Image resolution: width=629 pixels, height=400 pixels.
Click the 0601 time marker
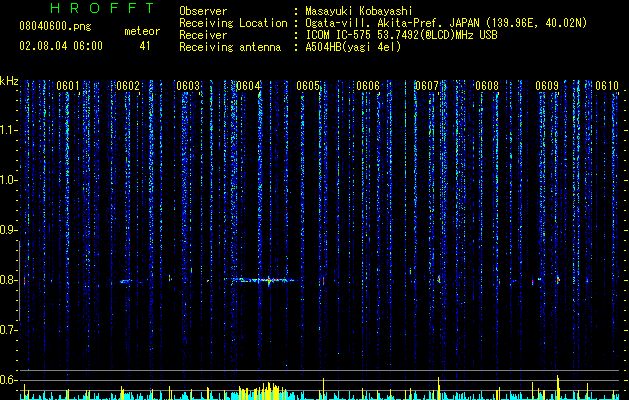pyautogui.click(x=68, y=86)
